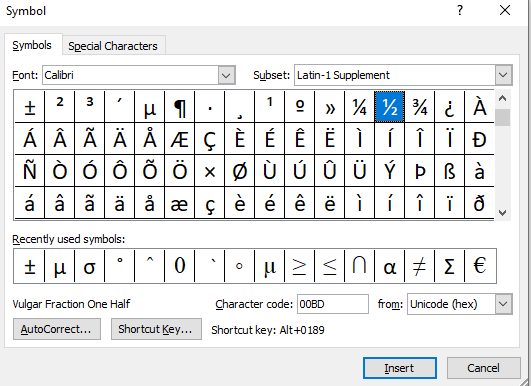
Task: Pick capital A grave À in first row
Action: click(480, 107)
